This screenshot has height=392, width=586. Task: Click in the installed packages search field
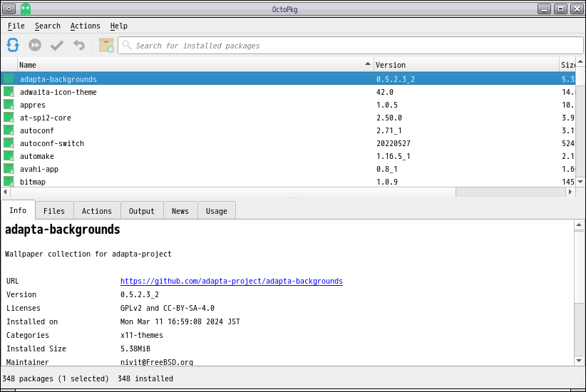pos(350,46)
